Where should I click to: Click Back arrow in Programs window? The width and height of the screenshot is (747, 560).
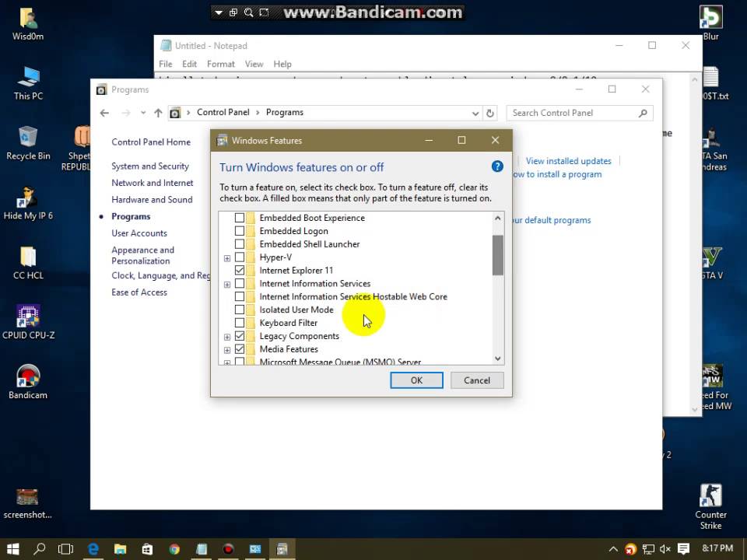(104, 113)
